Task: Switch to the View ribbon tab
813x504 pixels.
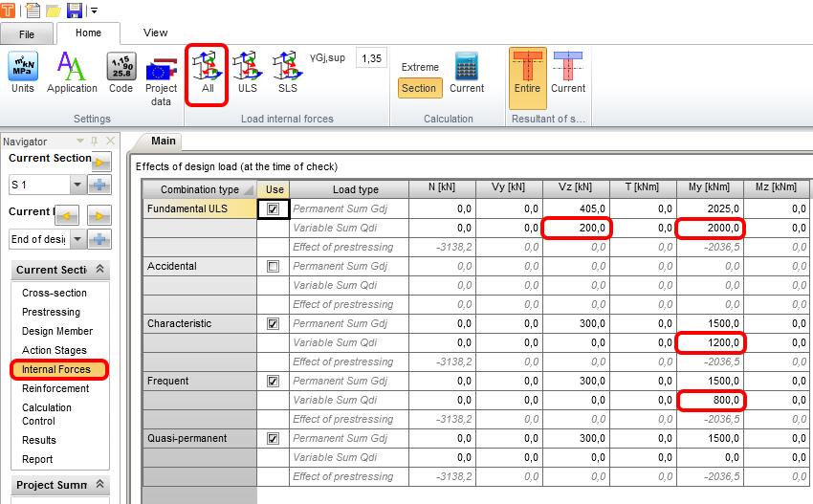Action: coord(155,33)
